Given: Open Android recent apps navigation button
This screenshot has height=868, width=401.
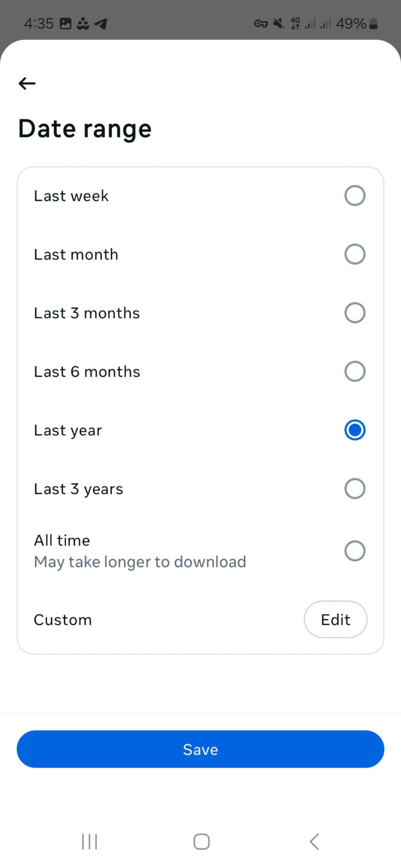Looking at the screenshot, I should pyautogui.click(x=89, y=842).
